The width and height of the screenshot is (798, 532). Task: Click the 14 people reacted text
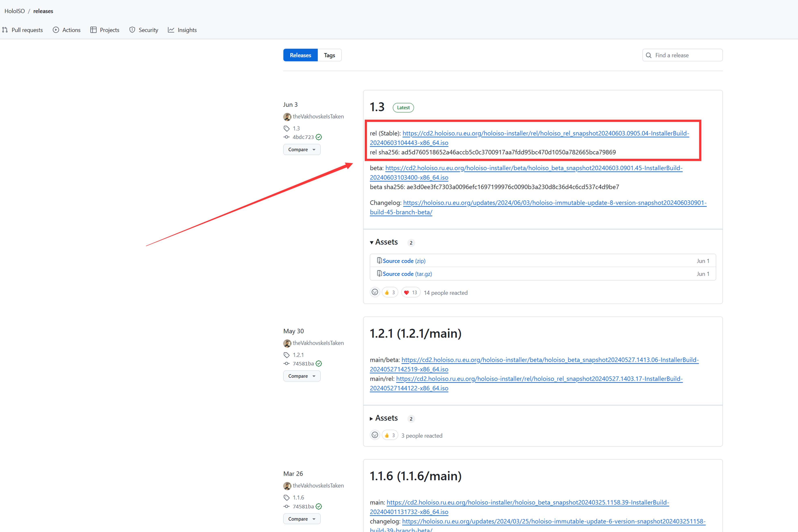point(445,293)
